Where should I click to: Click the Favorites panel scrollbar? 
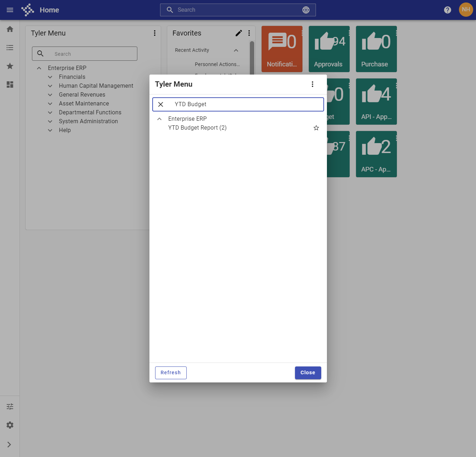coord(252,58)
